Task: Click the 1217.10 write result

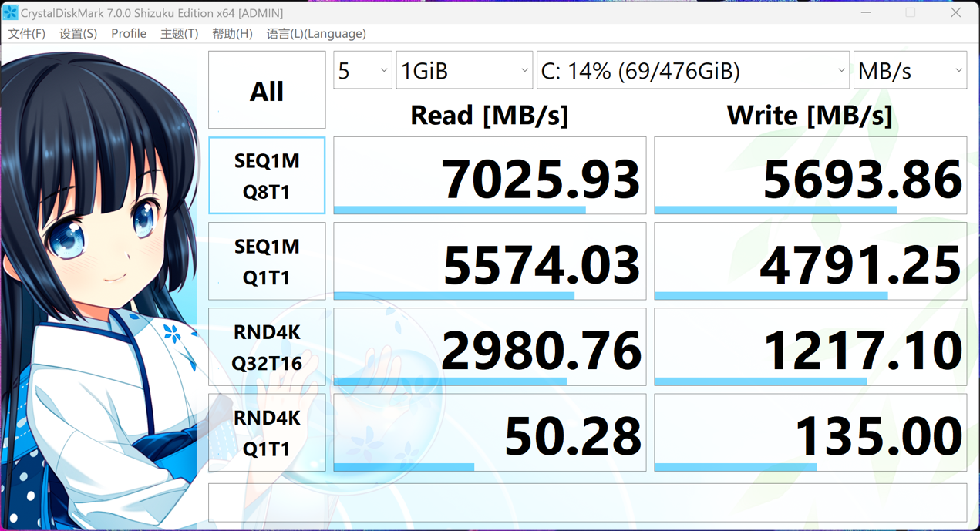Action: click(x=810, y=347)
